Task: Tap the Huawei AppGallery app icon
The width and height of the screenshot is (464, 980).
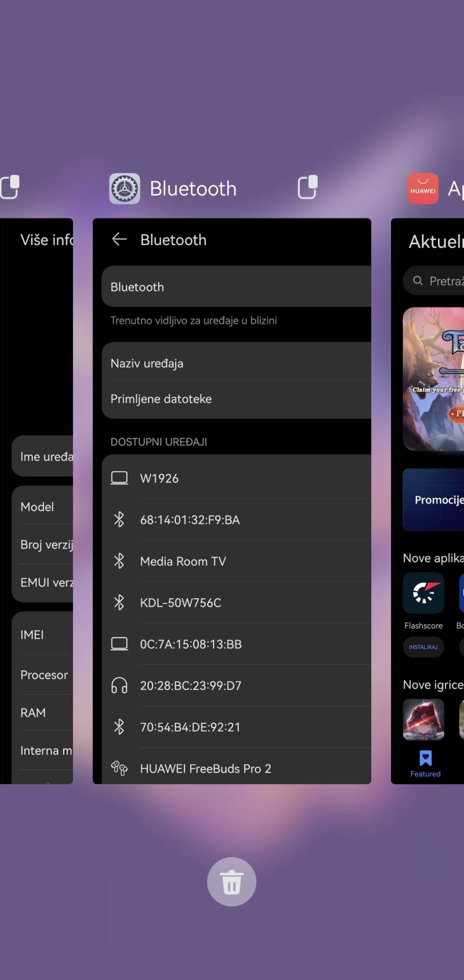Action: (x=423, y=189)
